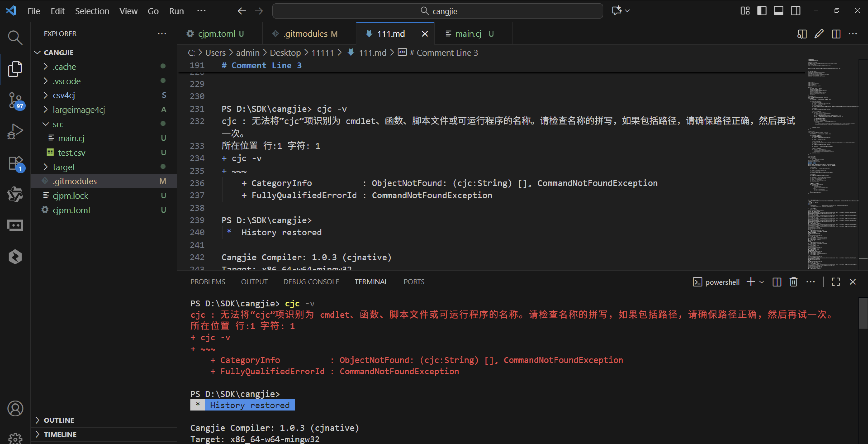The height and width of the screenshot is (444, 868).
Task: Open the Search view in activity bar
Action: click(x=15, y=37)
